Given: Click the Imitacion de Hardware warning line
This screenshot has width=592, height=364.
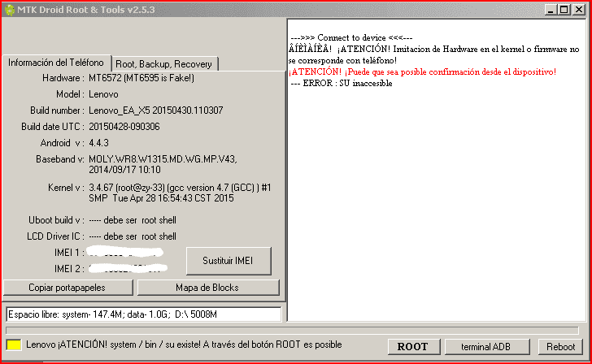Looking at the screenshot, I should coord(433,54).
